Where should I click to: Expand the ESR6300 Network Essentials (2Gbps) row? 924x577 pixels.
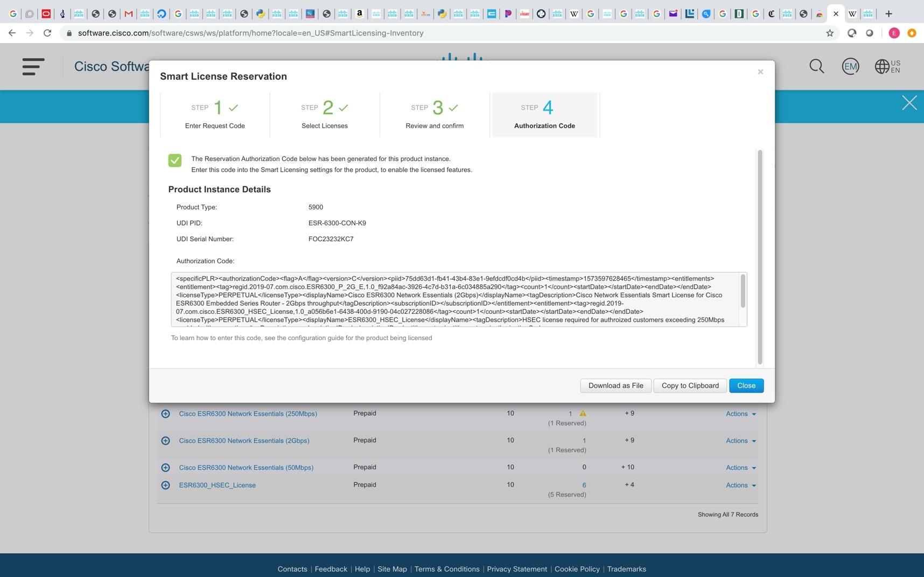(165, 441)
